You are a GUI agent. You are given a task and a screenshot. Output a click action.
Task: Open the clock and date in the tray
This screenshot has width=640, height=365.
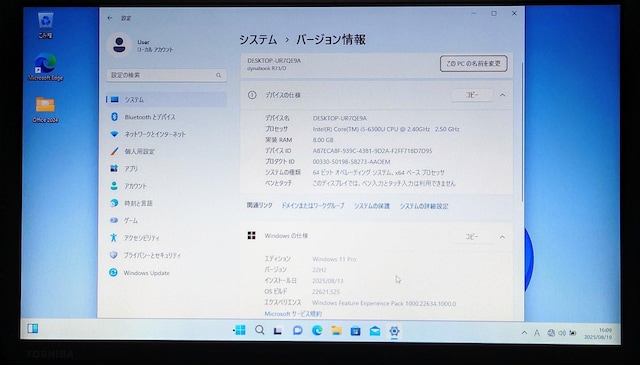coord(598,334)
